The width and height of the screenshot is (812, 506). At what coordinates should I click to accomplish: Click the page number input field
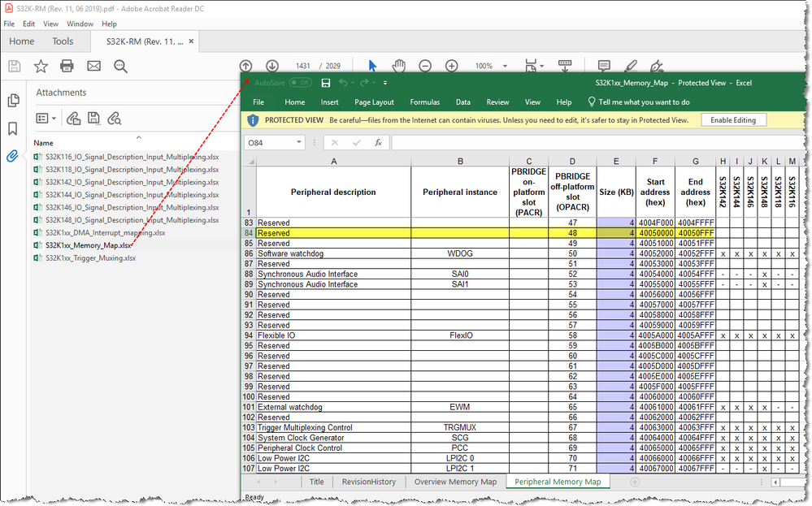(x=303, y=66)
